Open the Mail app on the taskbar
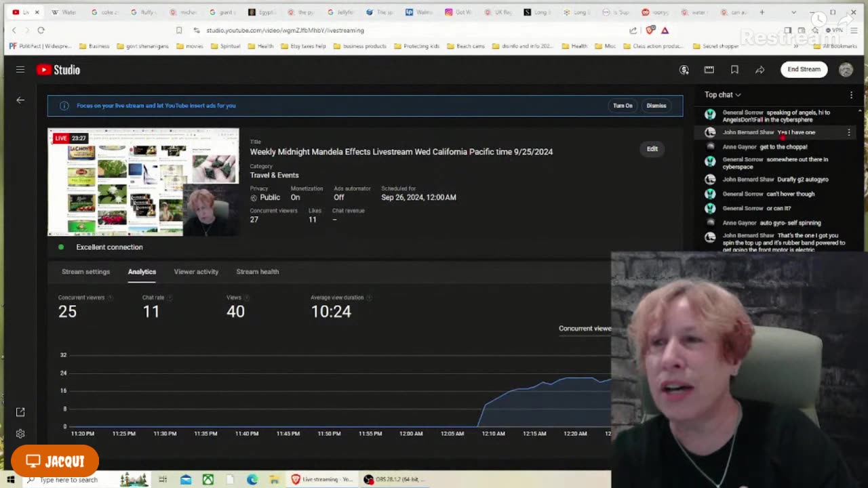 coord(186,480)
